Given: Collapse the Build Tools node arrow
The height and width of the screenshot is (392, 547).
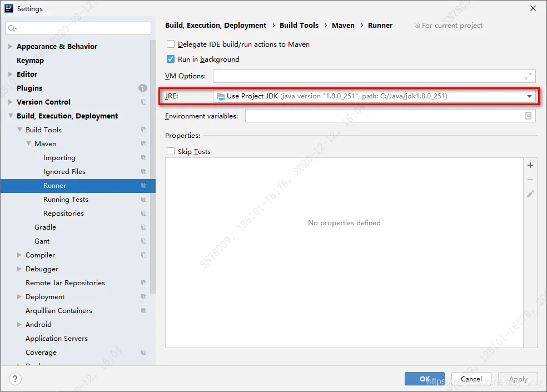Looking at the screenshot, I should (x=19, y=130).
